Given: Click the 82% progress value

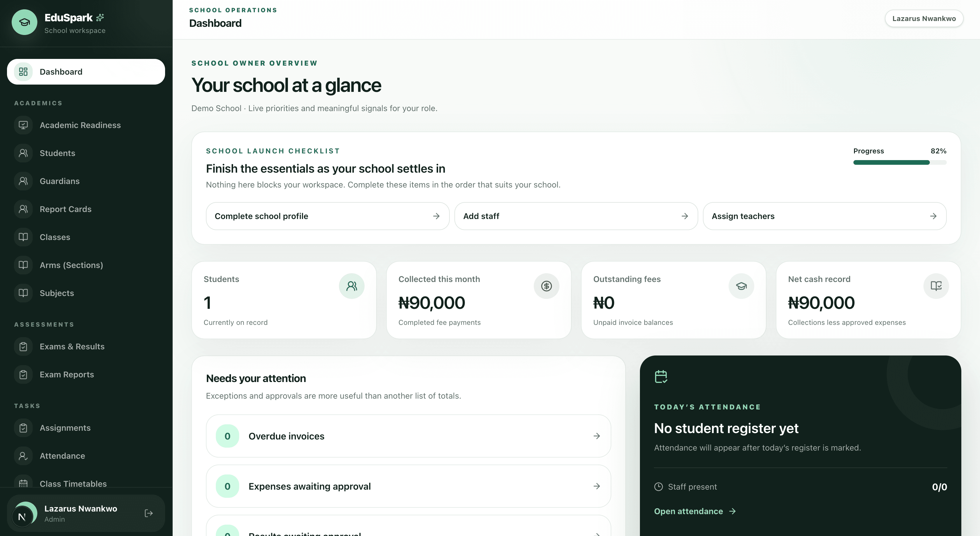Looking at the screenshot, I should tap(939, 151).
